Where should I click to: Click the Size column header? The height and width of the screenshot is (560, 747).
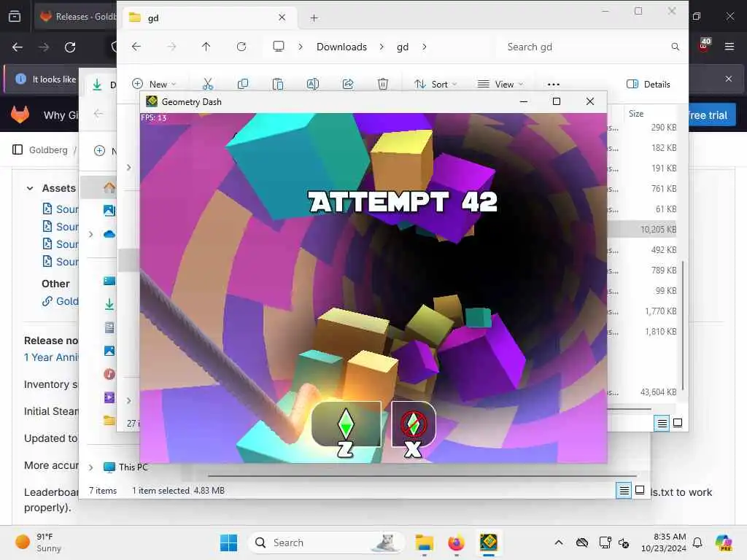[636, 113]
